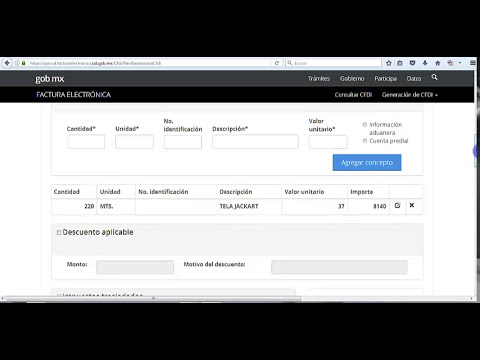Edit the TELA JACKART concept row icon

pos(397,205)
